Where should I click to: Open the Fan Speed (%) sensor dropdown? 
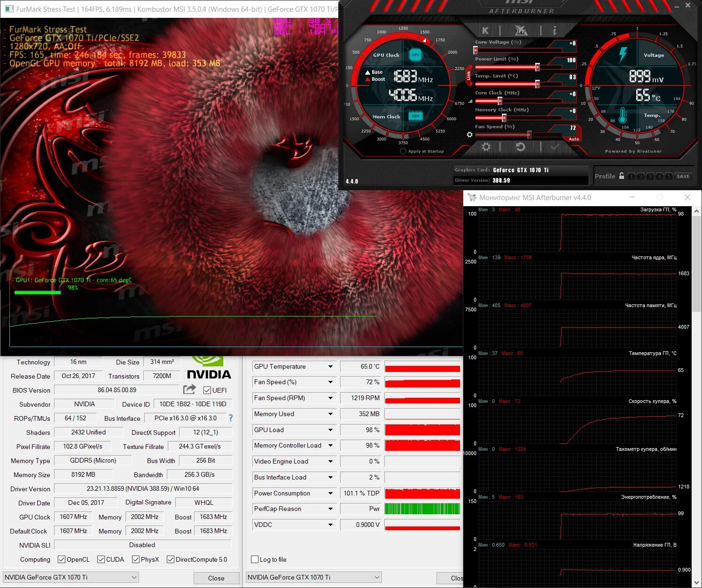coord(330,382)
